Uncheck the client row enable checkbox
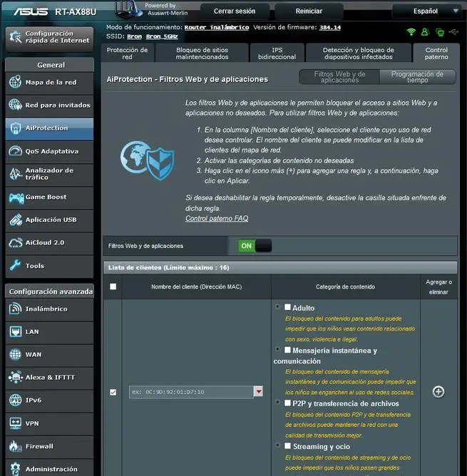The image size is (467, 476). pyautogui.click(x=113, y=392)
